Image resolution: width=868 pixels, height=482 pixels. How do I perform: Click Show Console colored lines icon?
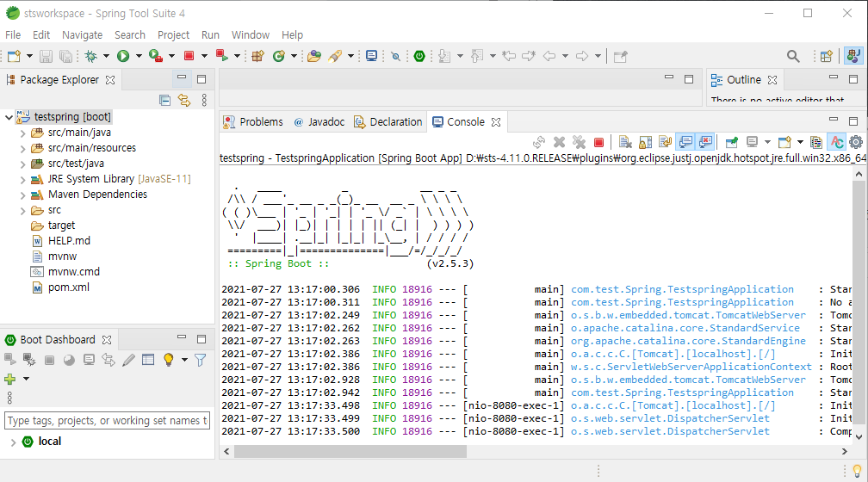tap(815, 142)
